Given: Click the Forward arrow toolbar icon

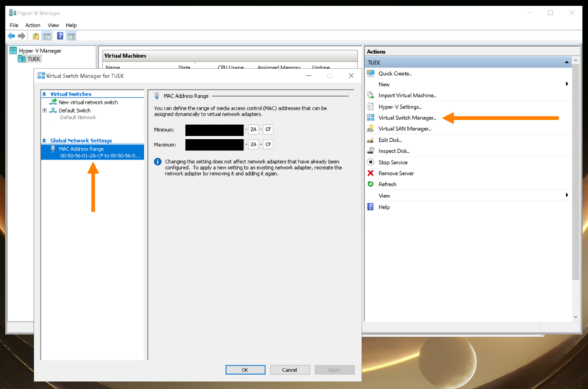Looking at the screenshot, I should pos(22,36).
